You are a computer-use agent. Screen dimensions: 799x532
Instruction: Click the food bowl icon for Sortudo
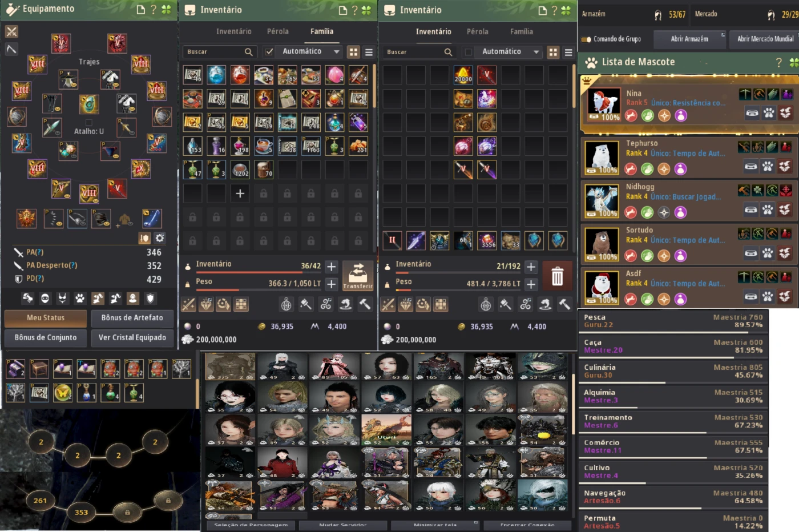[x=751, y=253]
